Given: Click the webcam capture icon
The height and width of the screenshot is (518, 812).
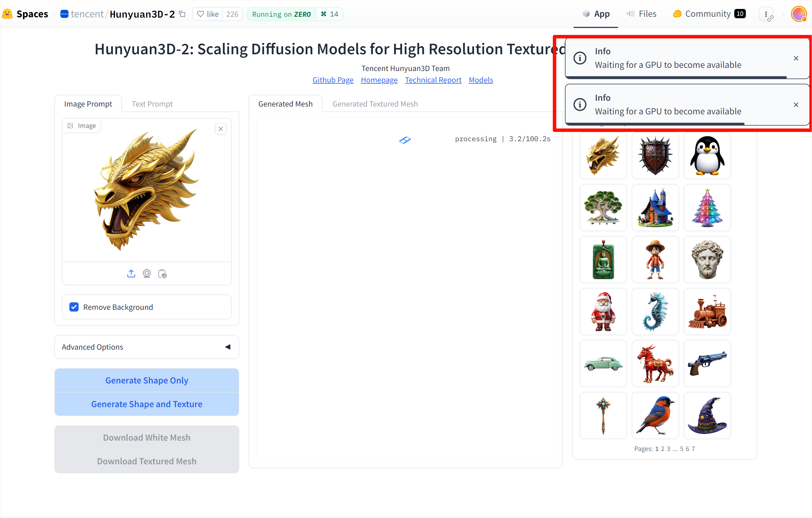Looking at the screenshot, I should point(147,273).
